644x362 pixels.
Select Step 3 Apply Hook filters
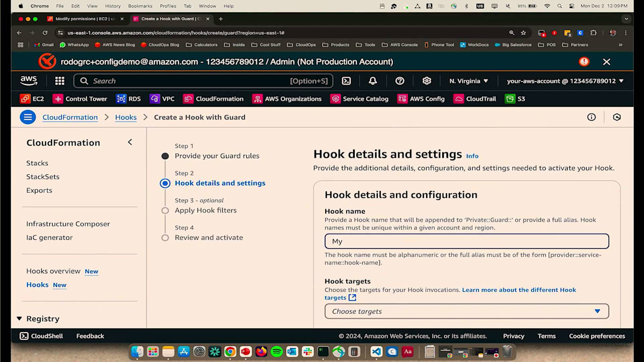click(206, 210)
